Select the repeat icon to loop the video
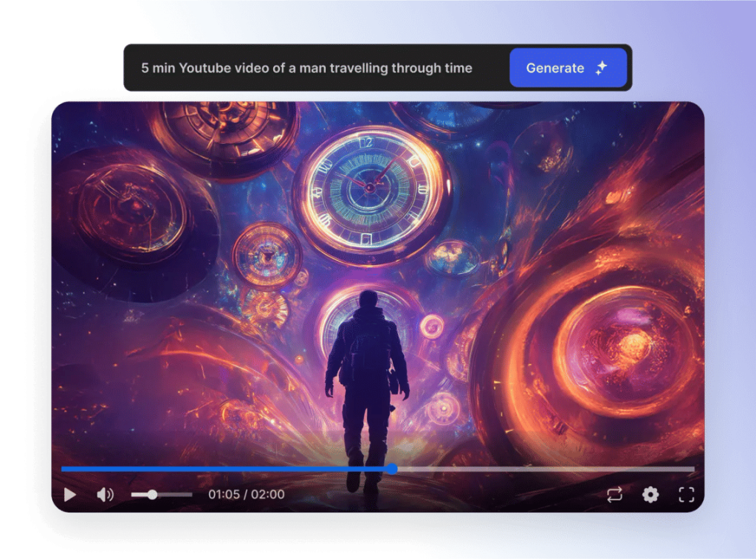Viewport: 756px width, 559px height. point(614,495)
